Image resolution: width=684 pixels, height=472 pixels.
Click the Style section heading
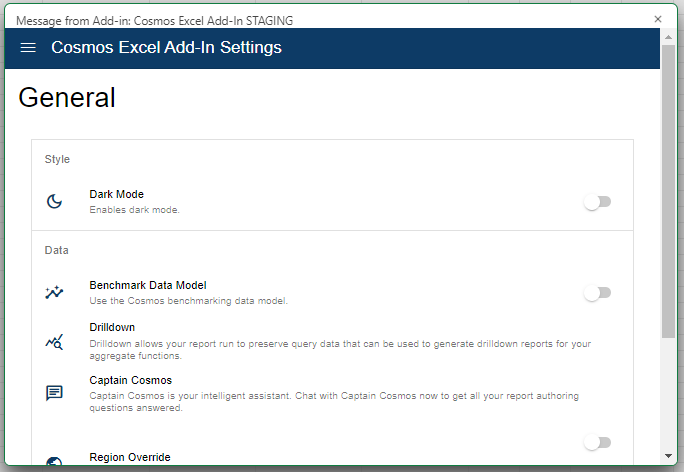click(x=57, y=159)
